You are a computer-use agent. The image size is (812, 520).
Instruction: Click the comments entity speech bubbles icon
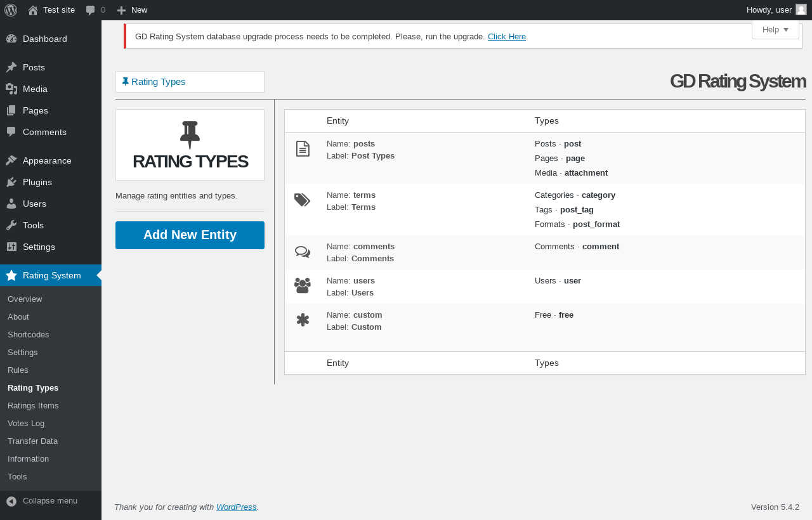tap(303, 252)
